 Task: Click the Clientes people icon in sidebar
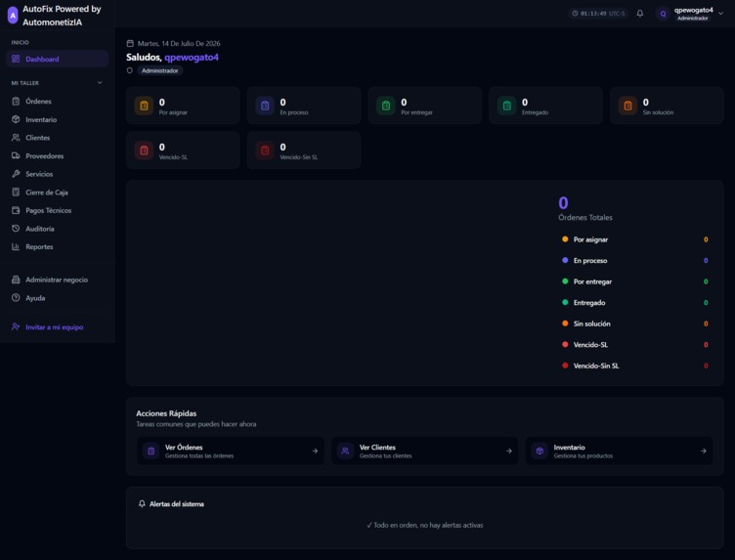pyautogui.click(x=16, y=138)
